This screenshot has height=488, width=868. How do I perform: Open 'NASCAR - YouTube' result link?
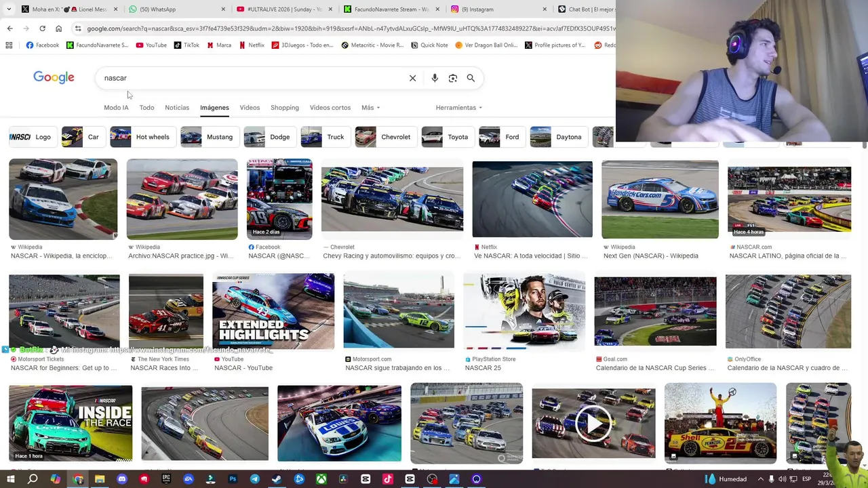tap(243, 368)
